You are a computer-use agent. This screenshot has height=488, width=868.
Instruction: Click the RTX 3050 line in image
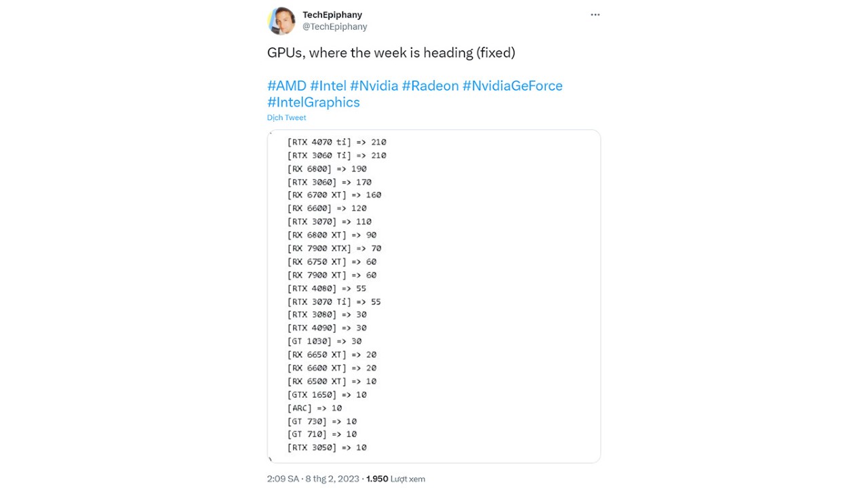click(327, 447)
